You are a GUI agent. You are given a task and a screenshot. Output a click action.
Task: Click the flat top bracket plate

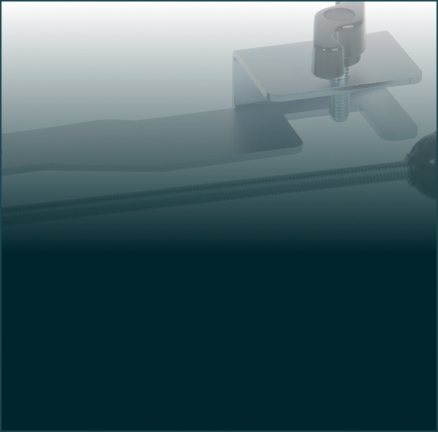[x=328, y=65]
